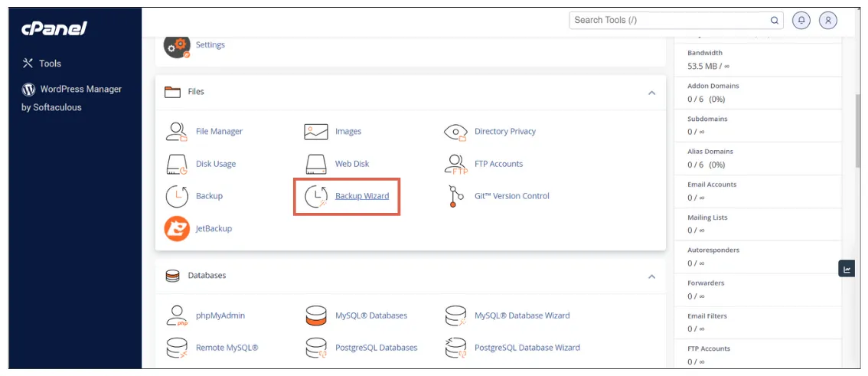Click the Addon Domains statistic label
Screen dimensions: 868x376
[713, 87]
